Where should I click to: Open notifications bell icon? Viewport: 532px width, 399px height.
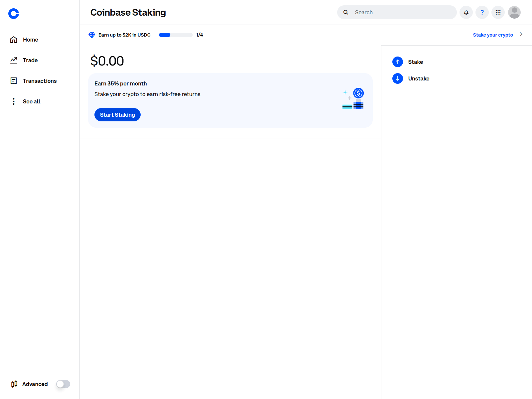466,12
